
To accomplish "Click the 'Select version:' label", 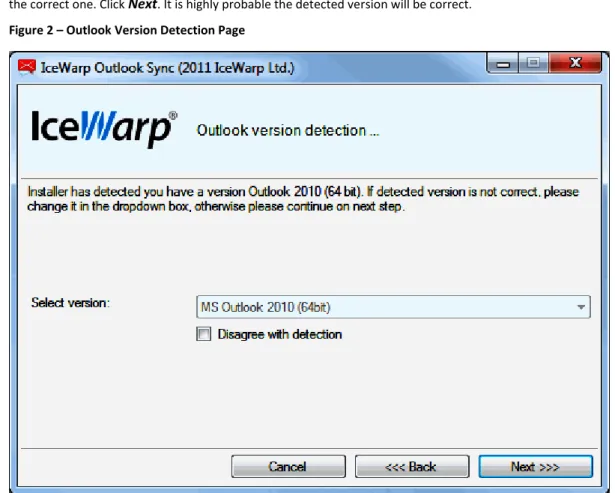I will (71, 303).
